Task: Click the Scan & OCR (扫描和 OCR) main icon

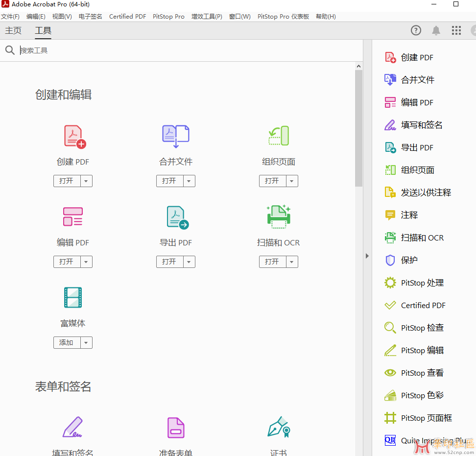Action: pos(279,216)
